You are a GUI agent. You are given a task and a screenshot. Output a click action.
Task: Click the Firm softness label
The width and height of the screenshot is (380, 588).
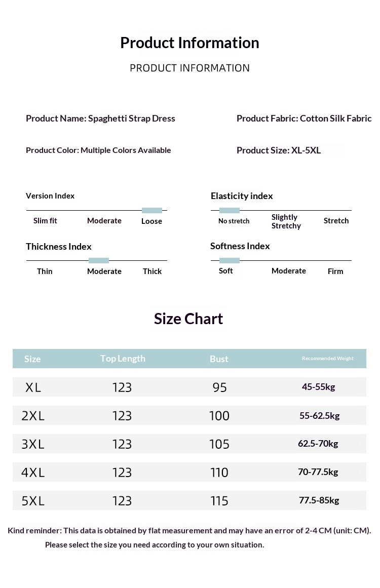click(335, 271)
